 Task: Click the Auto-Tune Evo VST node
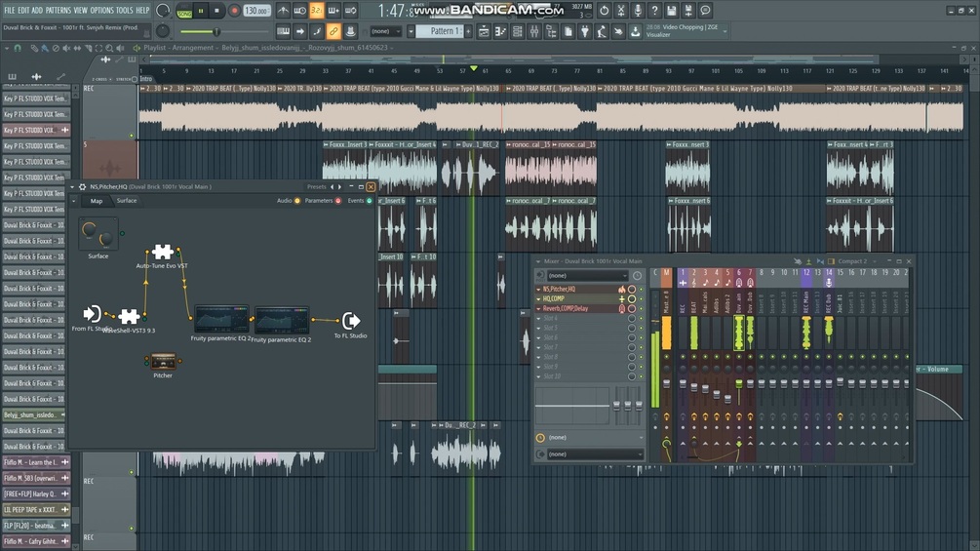pos(163,252)
